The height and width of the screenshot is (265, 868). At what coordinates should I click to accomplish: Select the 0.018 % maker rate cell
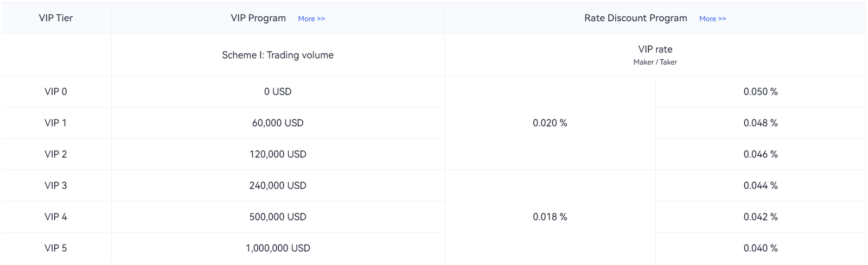coord(550,217)
